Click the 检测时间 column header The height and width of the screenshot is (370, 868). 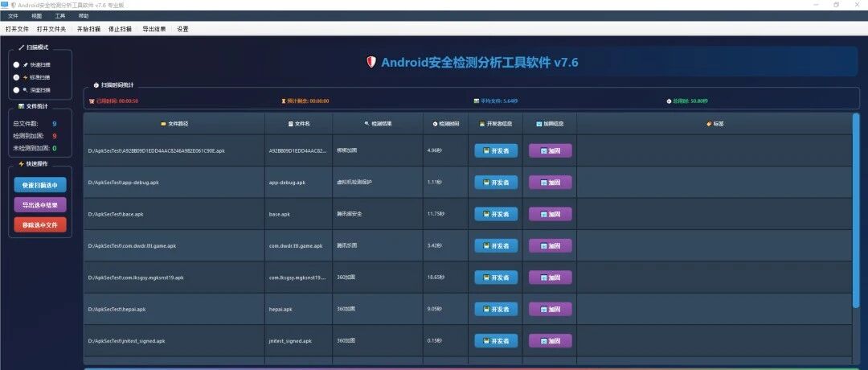point(445,124)
